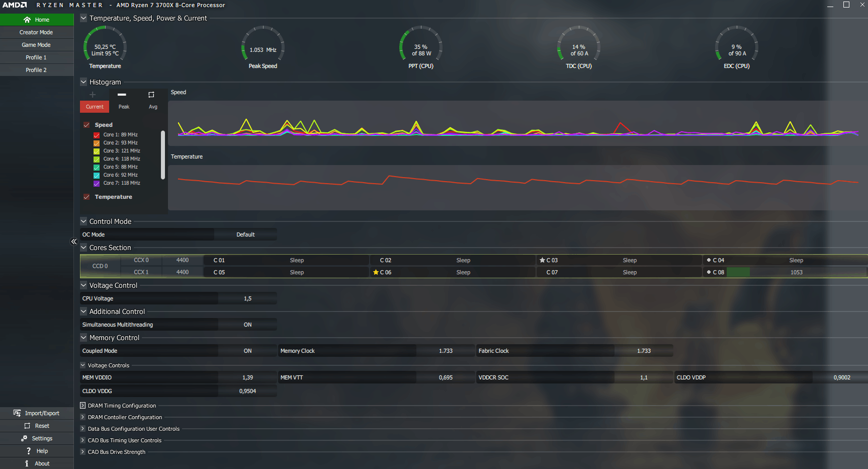868x469 pixels.
Task: Collapse the Additional Control section
Action: (x=83, y=311)
